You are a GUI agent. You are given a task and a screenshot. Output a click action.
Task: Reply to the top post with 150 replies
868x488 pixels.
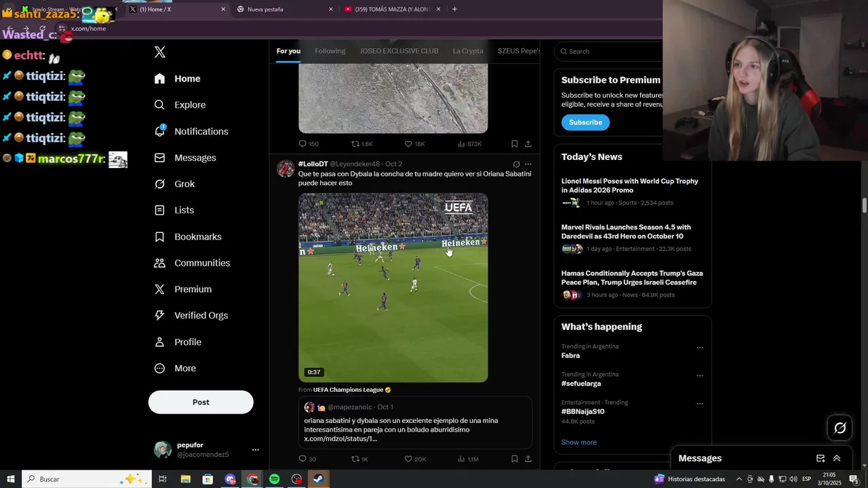pos(309,144)
